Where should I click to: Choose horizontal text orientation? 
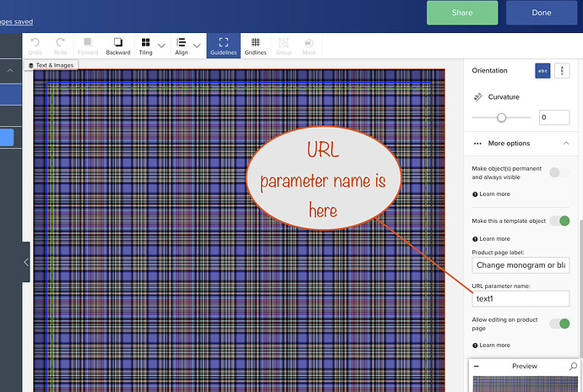click(x=542, y=71)
